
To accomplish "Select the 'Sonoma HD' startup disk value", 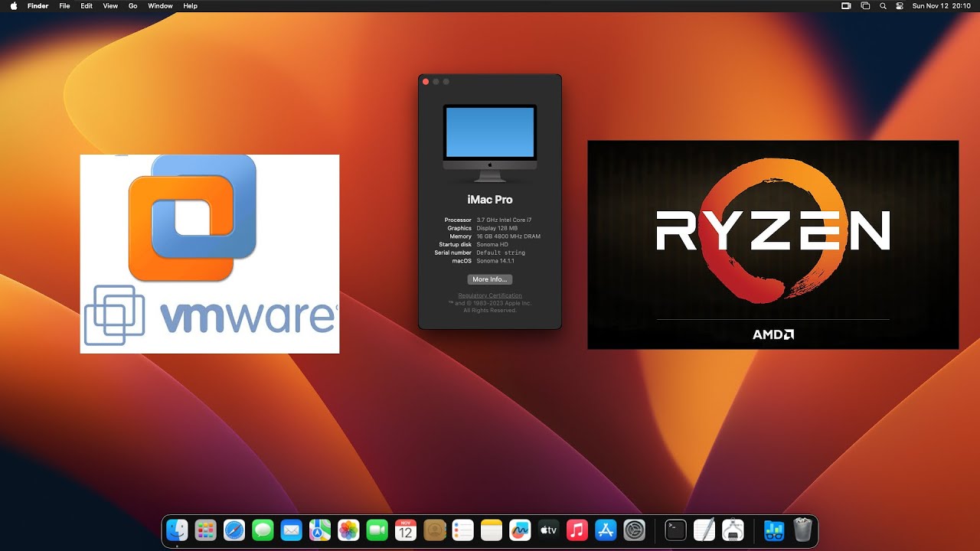I will click(492, 244).
